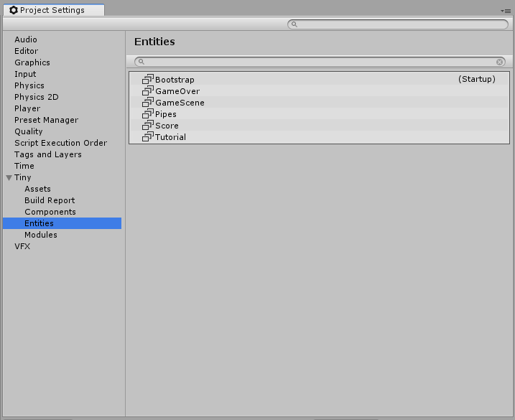Select the Components page under Tiny

click(50, 212)
